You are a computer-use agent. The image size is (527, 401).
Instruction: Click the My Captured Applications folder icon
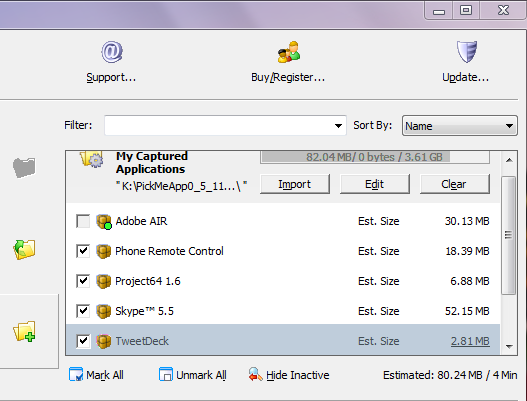point(91,159)
